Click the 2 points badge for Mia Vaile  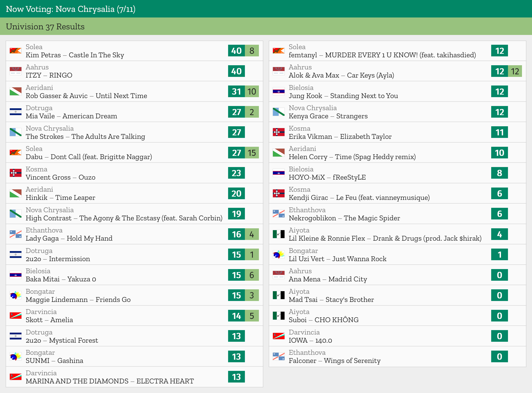252,112
